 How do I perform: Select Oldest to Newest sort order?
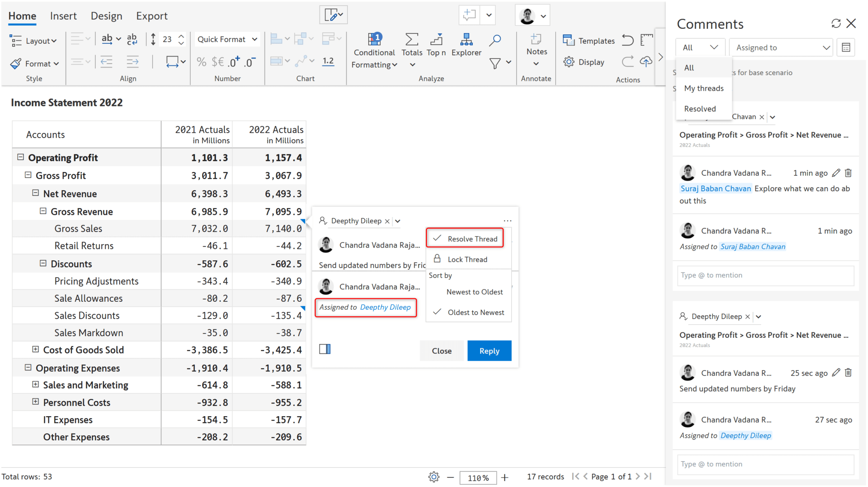tap(476, 312)
